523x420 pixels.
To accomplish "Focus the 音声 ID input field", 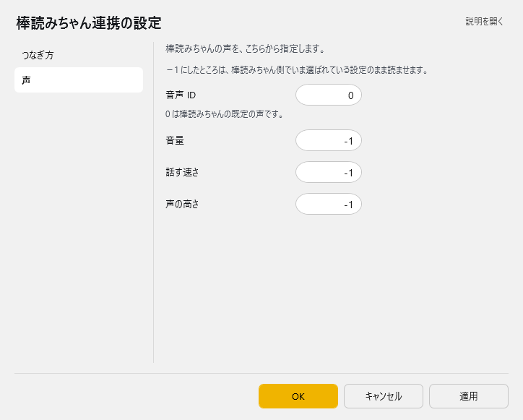I will [x=329, y=95].
